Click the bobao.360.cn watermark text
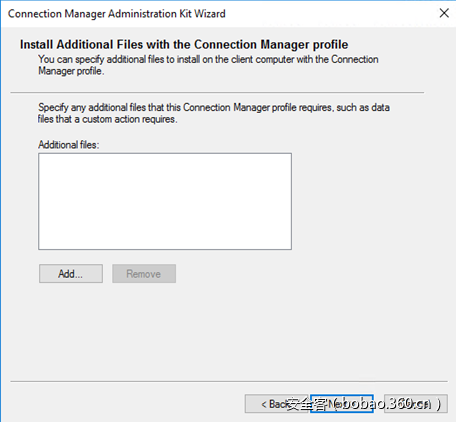Screen dimensions: 456x422 [x=388, y=404]
